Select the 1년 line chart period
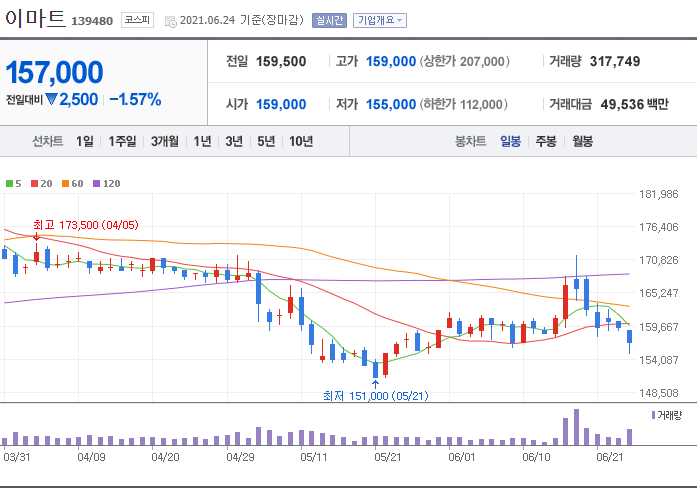The image size is (697, 488). 202,141
